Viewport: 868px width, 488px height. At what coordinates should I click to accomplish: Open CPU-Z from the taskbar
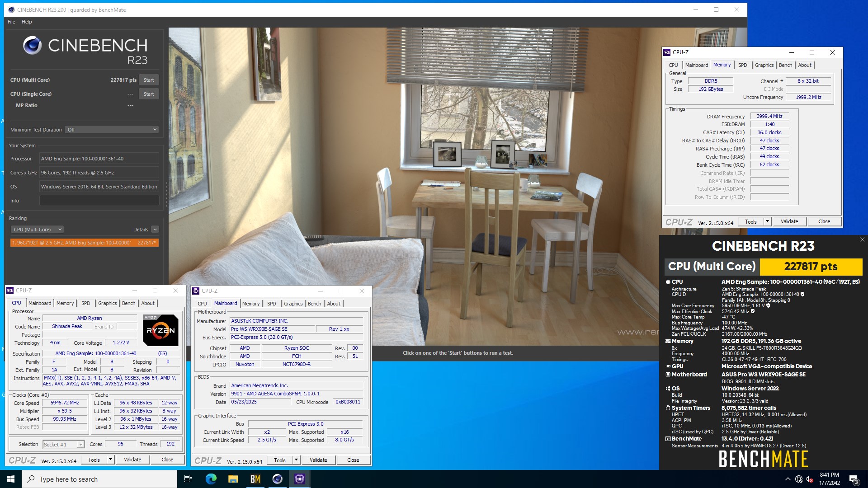pos(299,479)
